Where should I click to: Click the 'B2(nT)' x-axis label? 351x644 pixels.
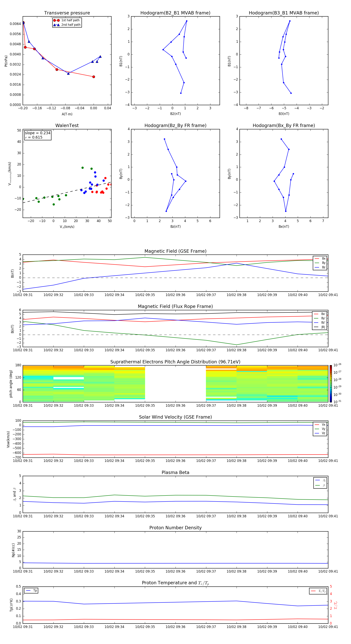[x=175, y=114]
